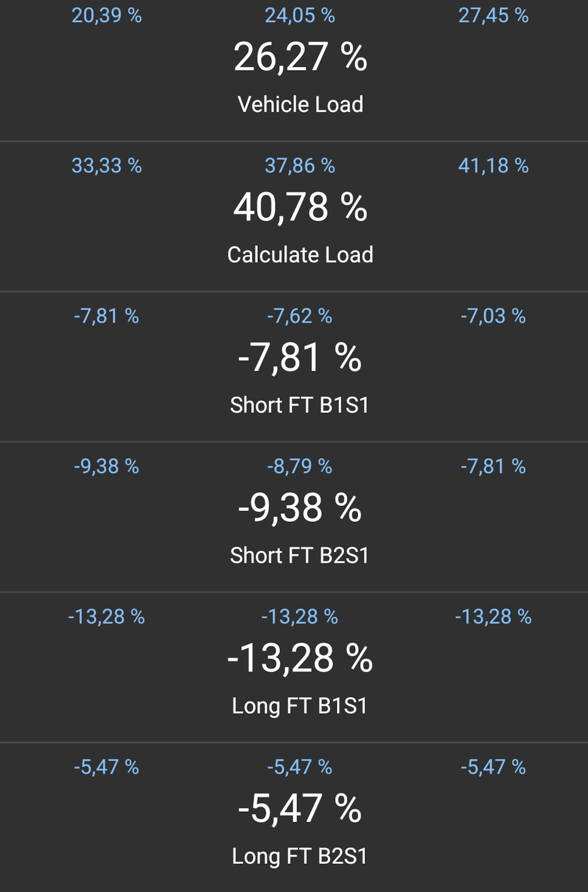Select the -8,79 % small value
The width and height of the screenshot is (588, 892).
click(x=300, y=466)
